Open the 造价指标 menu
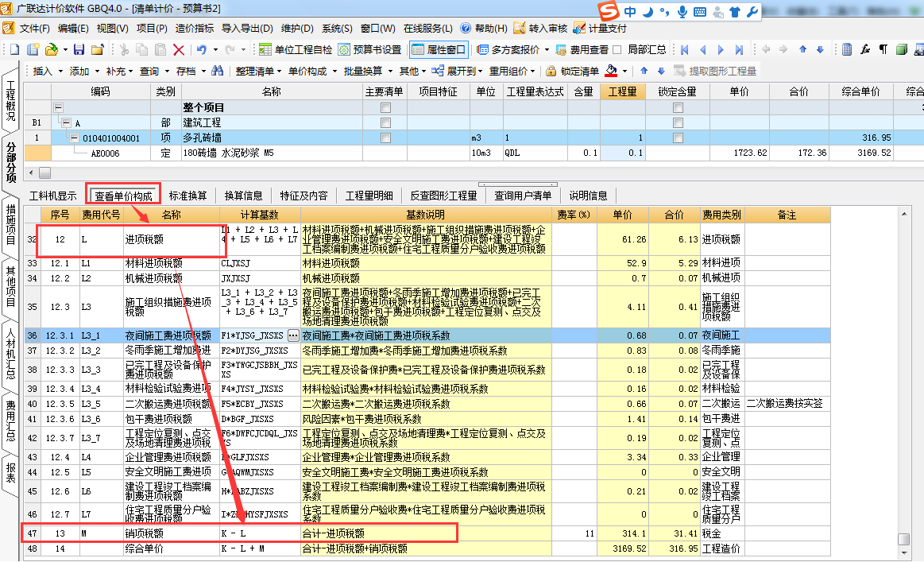Image resolution: width=924 pixels, height=562 pixels. point(195,29)
